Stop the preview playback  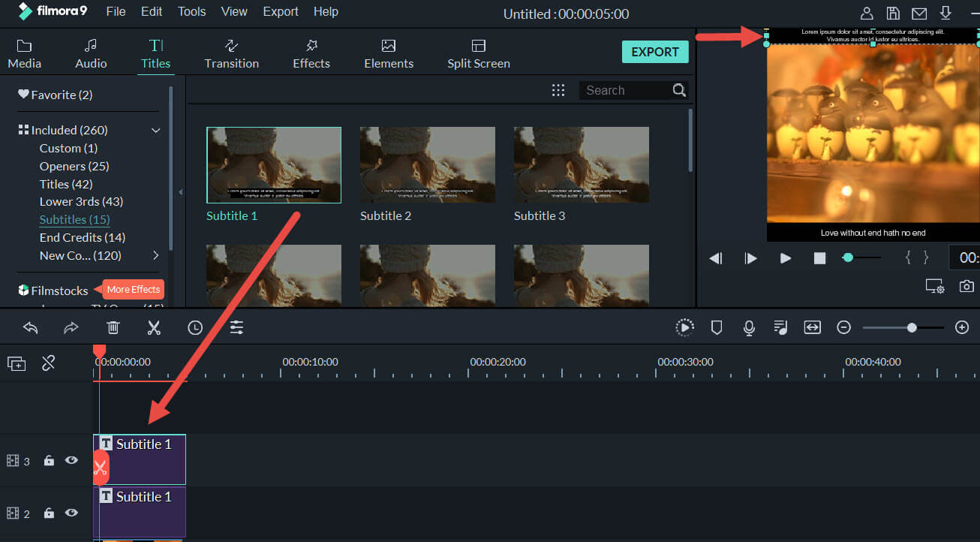819,258
